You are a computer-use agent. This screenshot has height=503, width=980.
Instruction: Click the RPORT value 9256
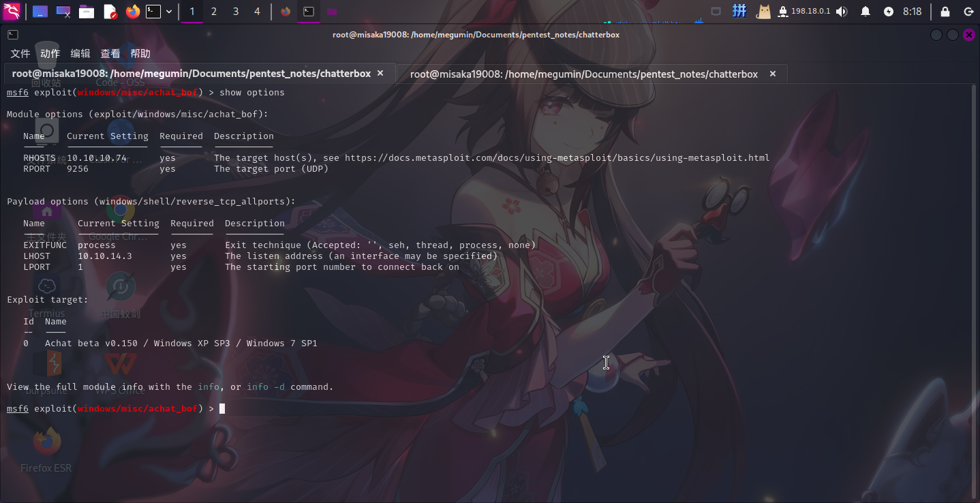coord(78,169)
